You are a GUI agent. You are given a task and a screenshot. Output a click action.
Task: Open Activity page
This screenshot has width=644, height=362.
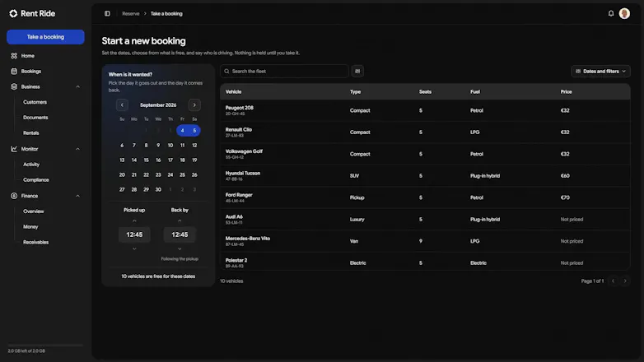[31, 165]
